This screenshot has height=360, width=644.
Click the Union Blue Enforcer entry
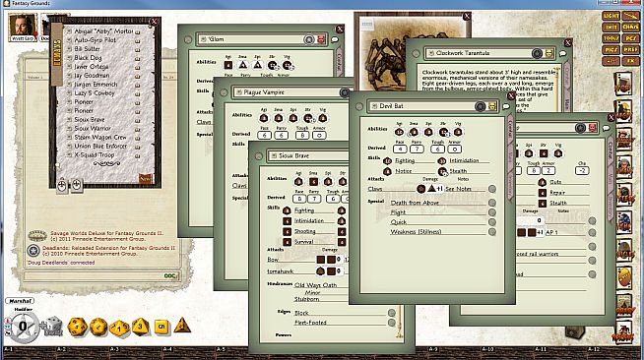100,147
